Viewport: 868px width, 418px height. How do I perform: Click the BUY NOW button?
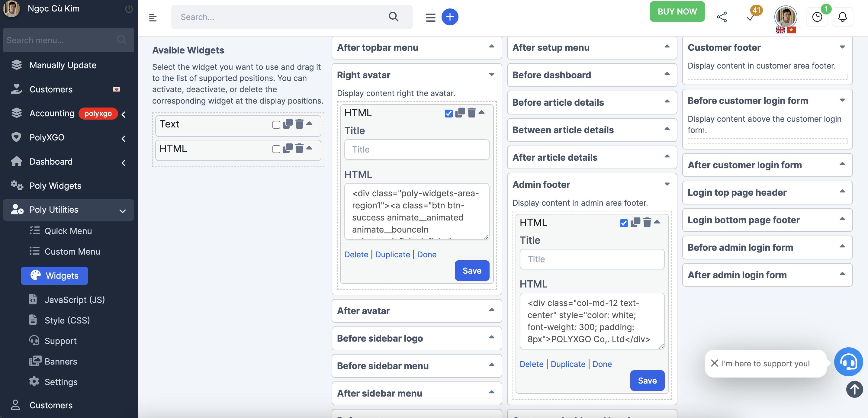click(677, 11)
